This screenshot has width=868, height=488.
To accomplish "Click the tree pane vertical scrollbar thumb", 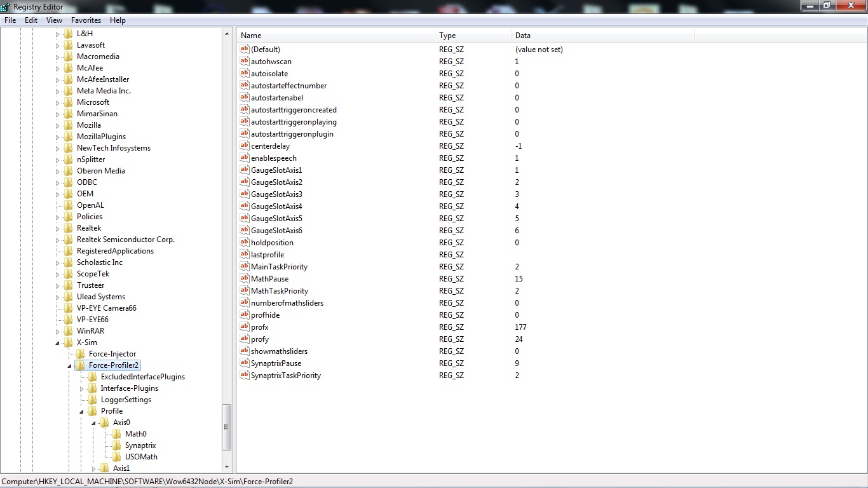I will point(227,427).
